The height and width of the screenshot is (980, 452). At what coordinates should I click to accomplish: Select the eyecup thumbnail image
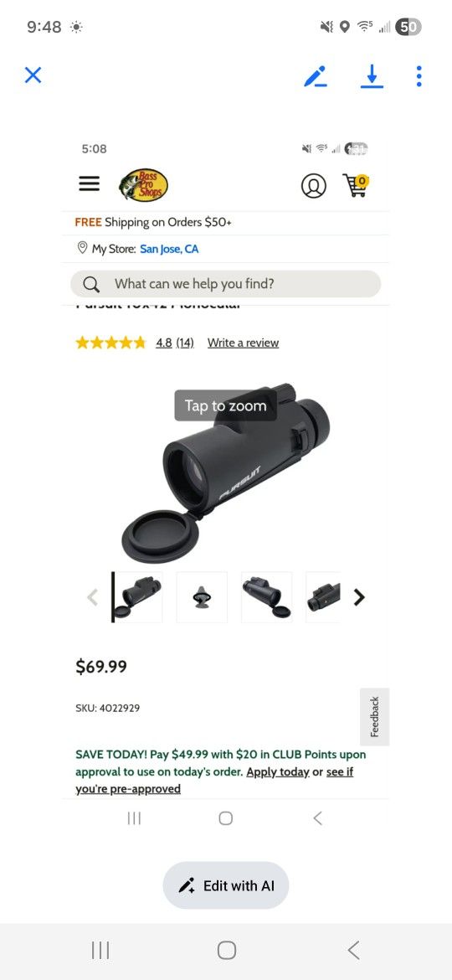(x=202, y=597)
